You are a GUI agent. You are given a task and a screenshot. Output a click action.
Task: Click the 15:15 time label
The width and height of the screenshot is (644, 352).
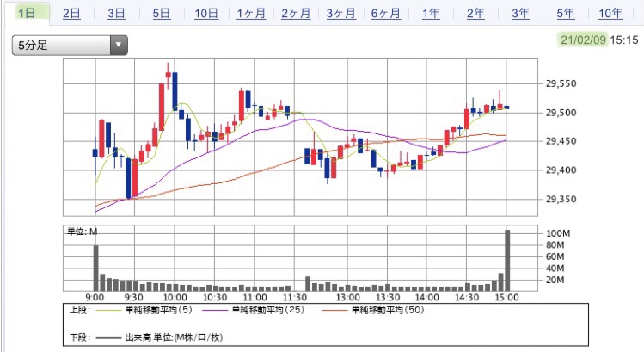(624, 40)
